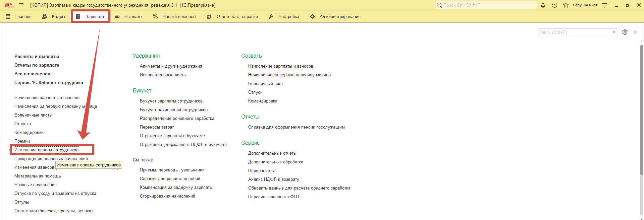Open Сервис 1С:Кабинет сотрудника
Screen dimensions: 644x220
(x=49, y=83)
